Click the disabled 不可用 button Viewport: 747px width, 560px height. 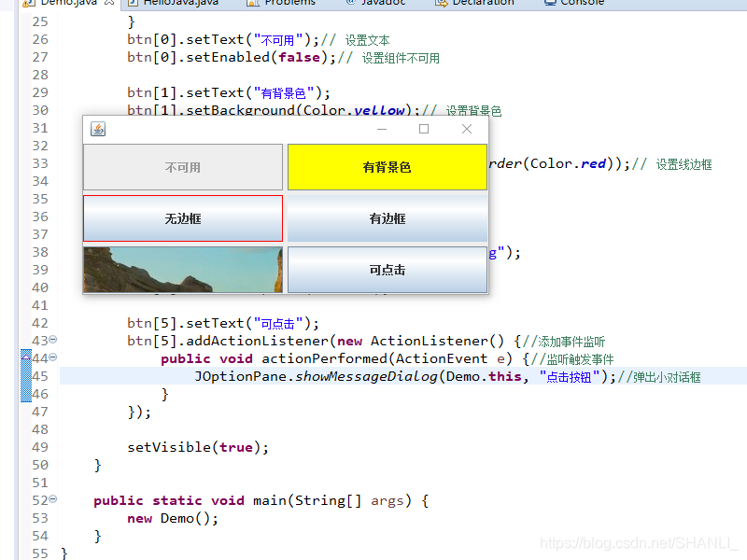[x=182, y=166]
